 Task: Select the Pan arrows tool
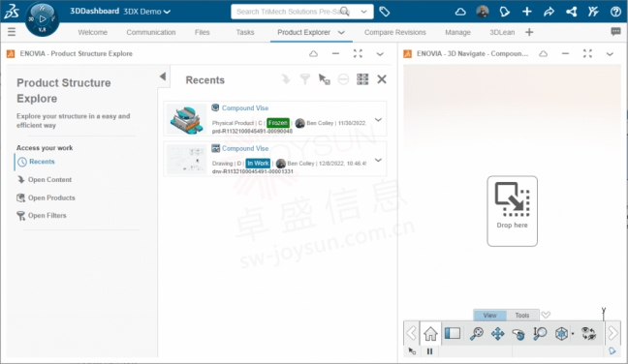click(497, 333)
